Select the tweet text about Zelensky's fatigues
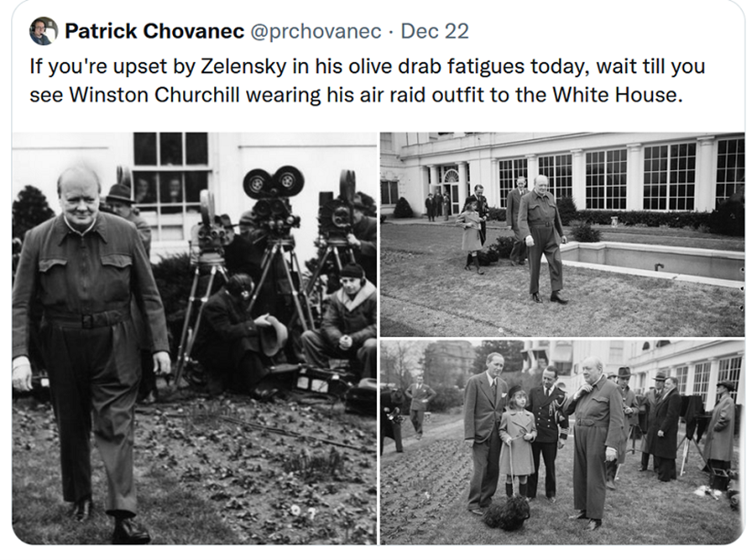This screenshot has width=752, height=560. click(x=368, y=81)
